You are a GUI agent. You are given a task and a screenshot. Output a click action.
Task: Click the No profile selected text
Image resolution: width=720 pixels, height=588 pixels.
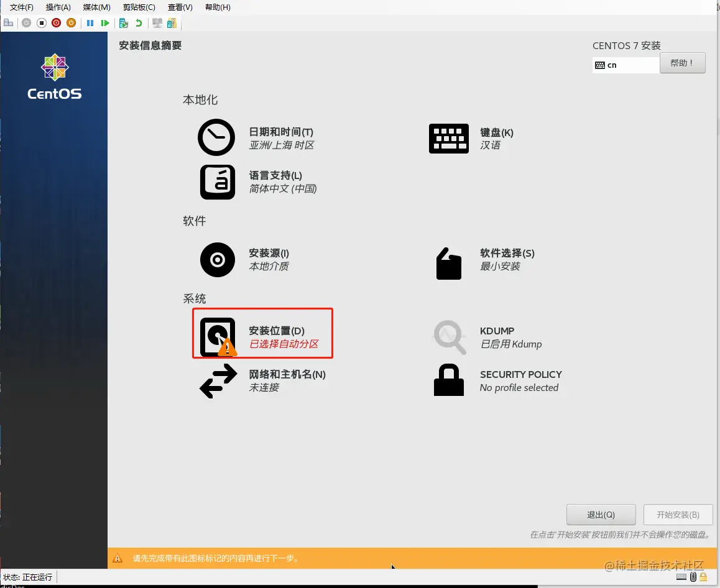519,388
